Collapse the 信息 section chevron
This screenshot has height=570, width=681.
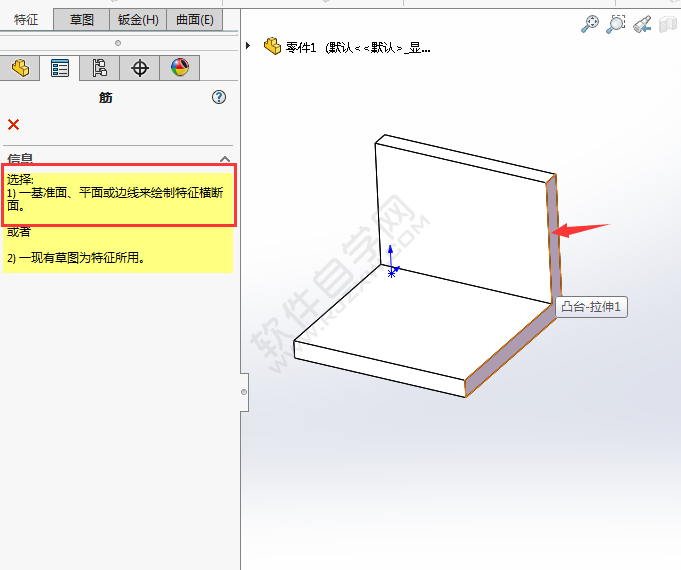click(225, 159)
